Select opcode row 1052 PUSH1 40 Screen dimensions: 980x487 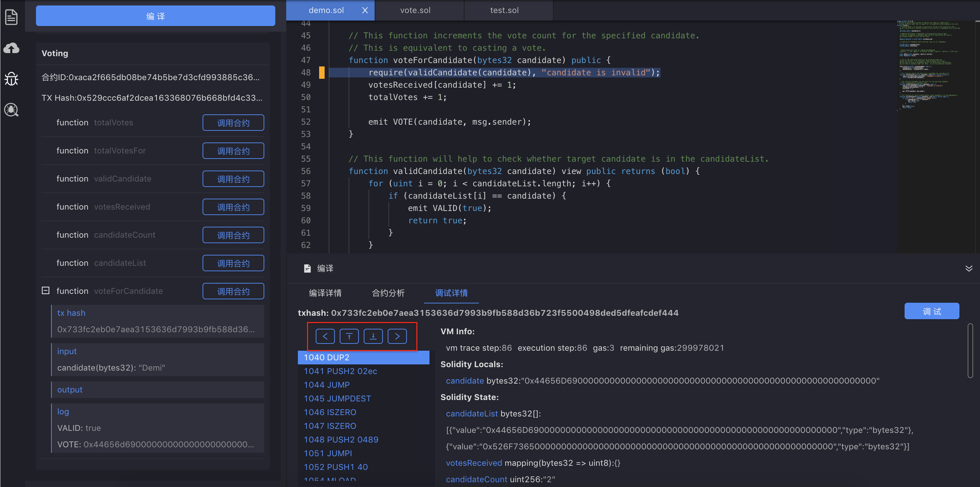click(363, 467)
